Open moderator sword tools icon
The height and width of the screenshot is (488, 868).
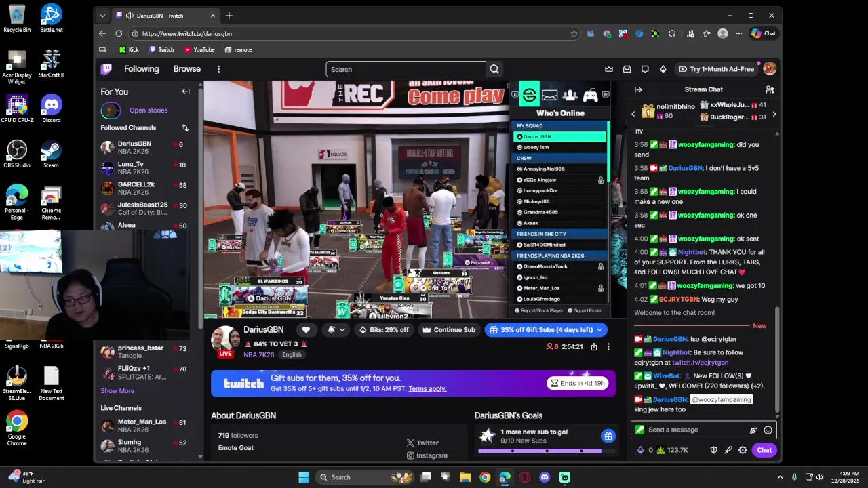728,450
